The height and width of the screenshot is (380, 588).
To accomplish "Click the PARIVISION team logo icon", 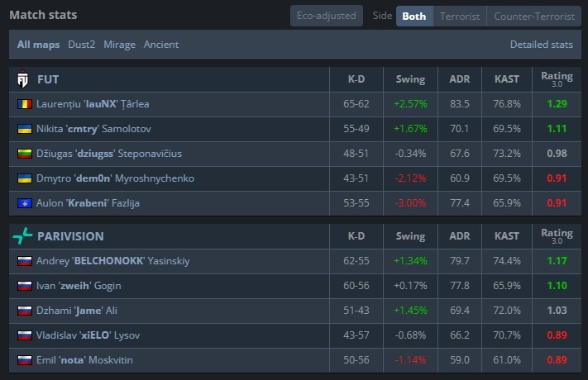I will pos(23,236).
